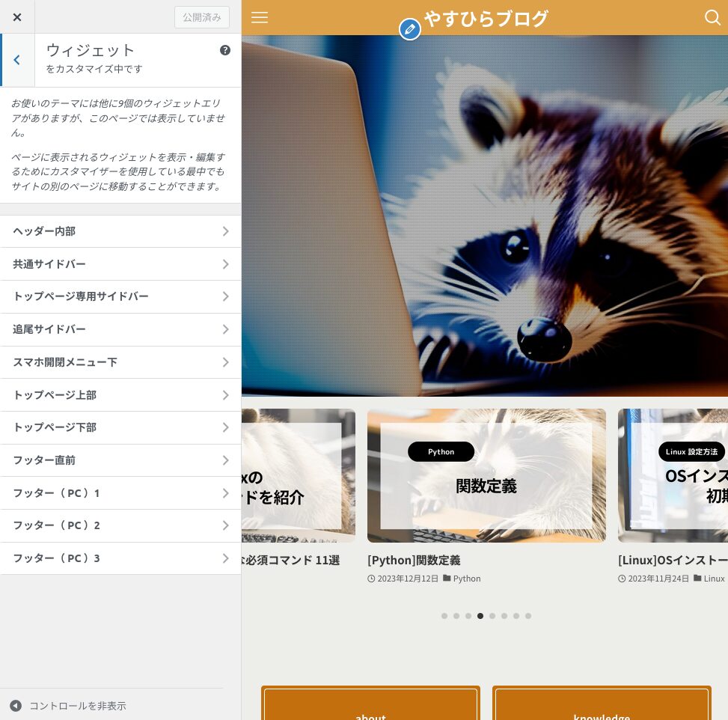The image size is (728, 720).
Task: Expand フッター直前 chevron arrow
Action: 226,460
